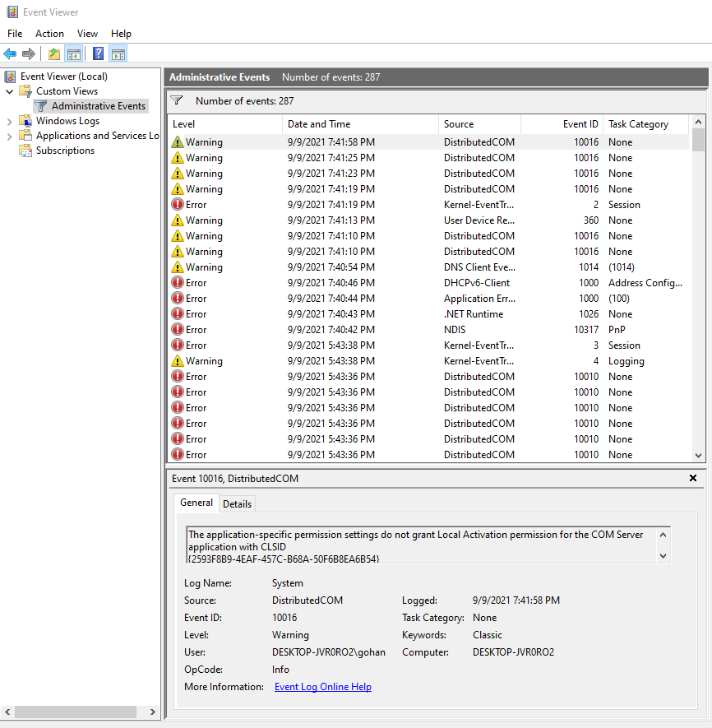
Task: Click the Back arrow toolbar icon
Action: [x=10, y=53]
